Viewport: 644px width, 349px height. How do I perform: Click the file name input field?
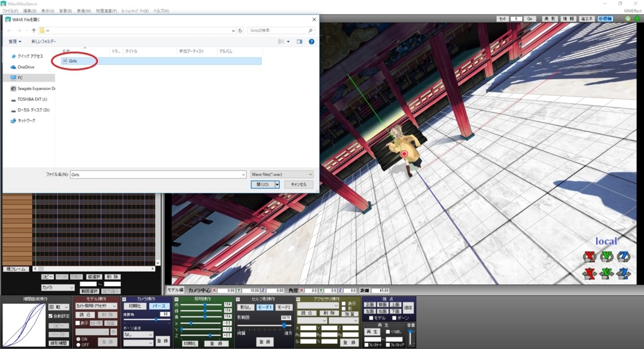pyautogui.click(x=158, y=175)
